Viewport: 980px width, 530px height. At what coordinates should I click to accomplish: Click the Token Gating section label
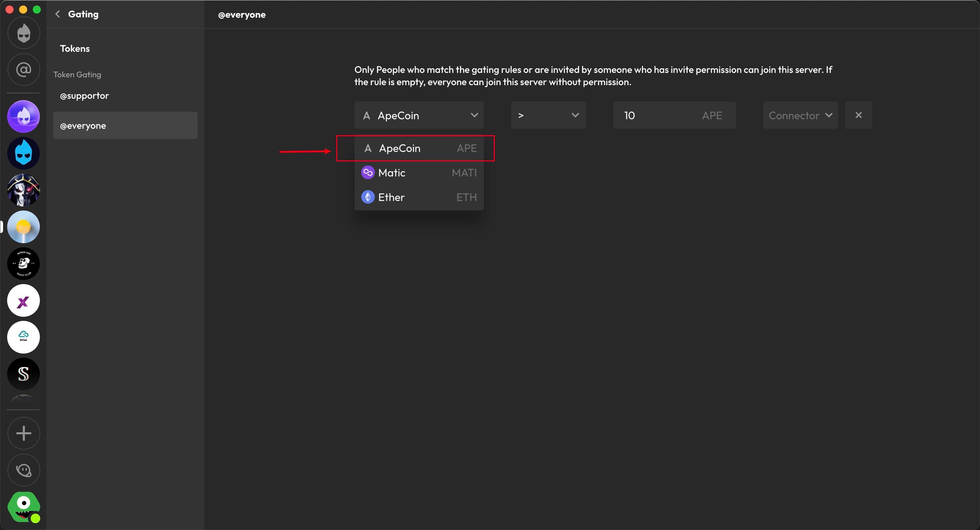77,75
